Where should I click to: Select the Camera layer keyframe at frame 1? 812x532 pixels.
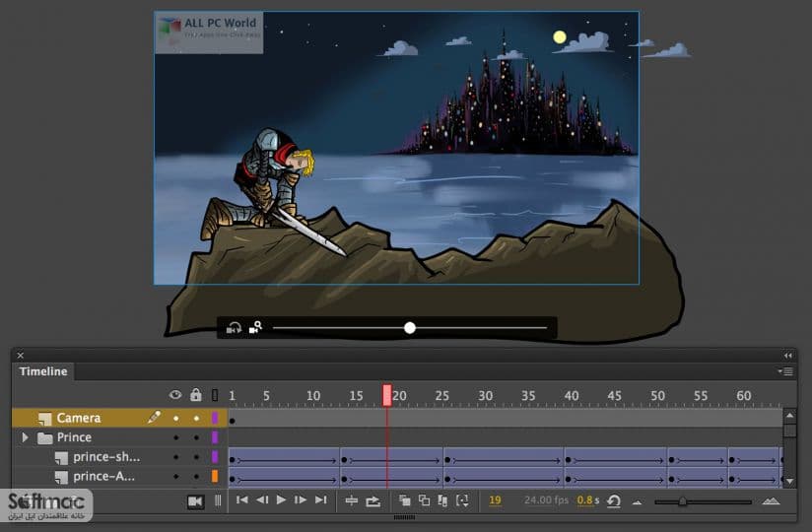pyautogui.click(x=232, y=421)
